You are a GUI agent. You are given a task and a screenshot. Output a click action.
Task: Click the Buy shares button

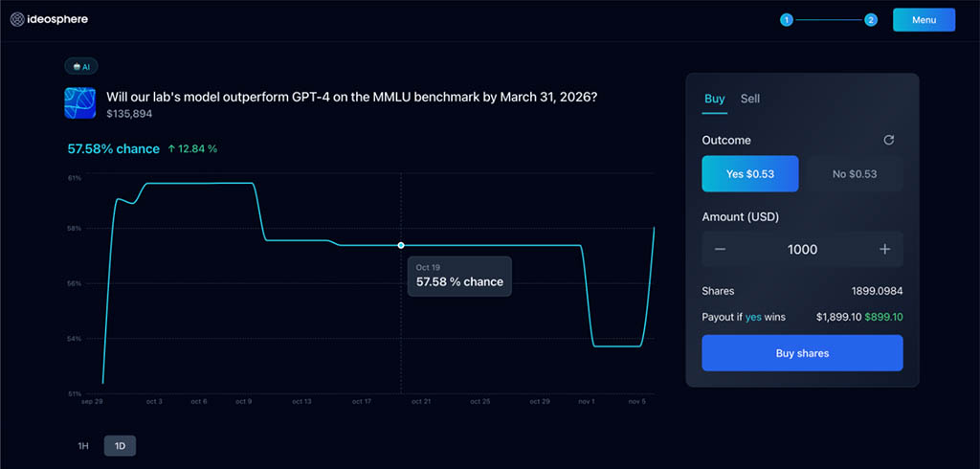click(802, 353)
